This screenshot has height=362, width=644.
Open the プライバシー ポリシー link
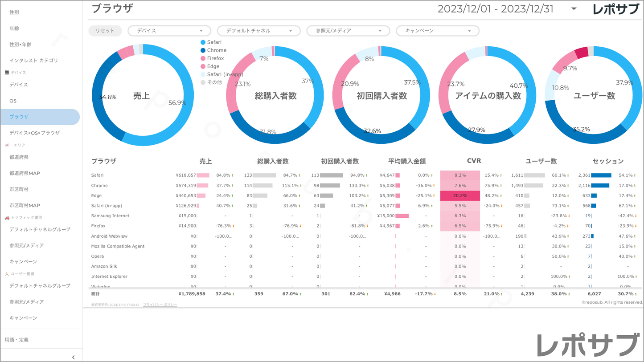160,305
